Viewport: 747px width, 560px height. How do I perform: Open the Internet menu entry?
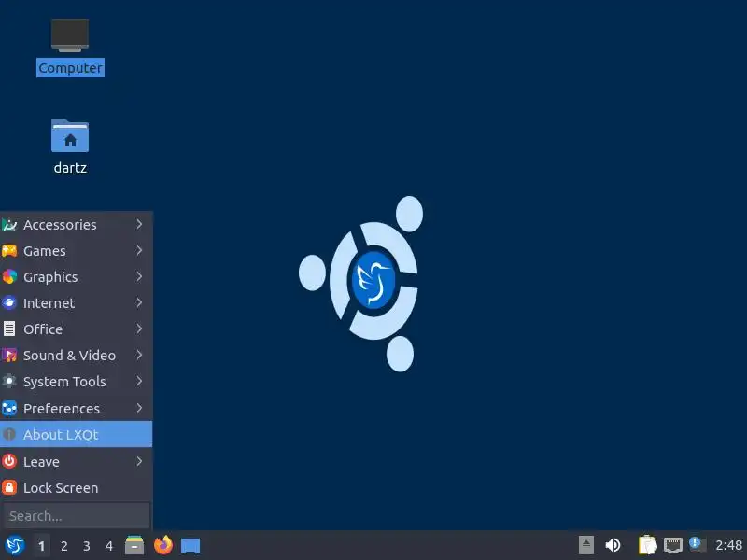(x=77, y=303)
